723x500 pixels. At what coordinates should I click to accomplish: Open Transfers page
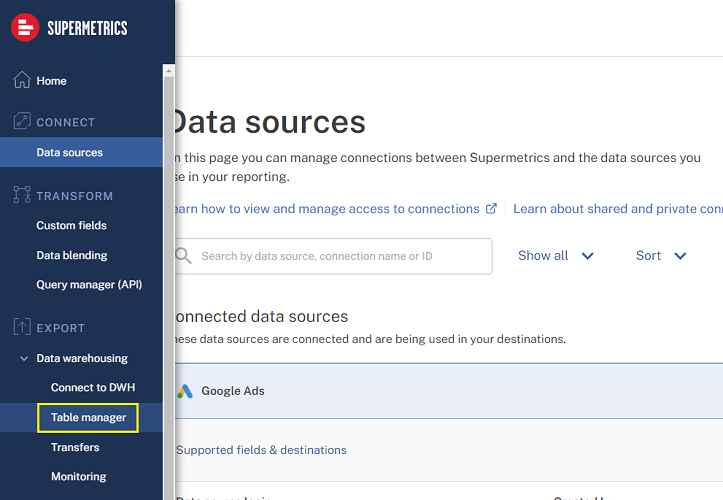point(75,447)
